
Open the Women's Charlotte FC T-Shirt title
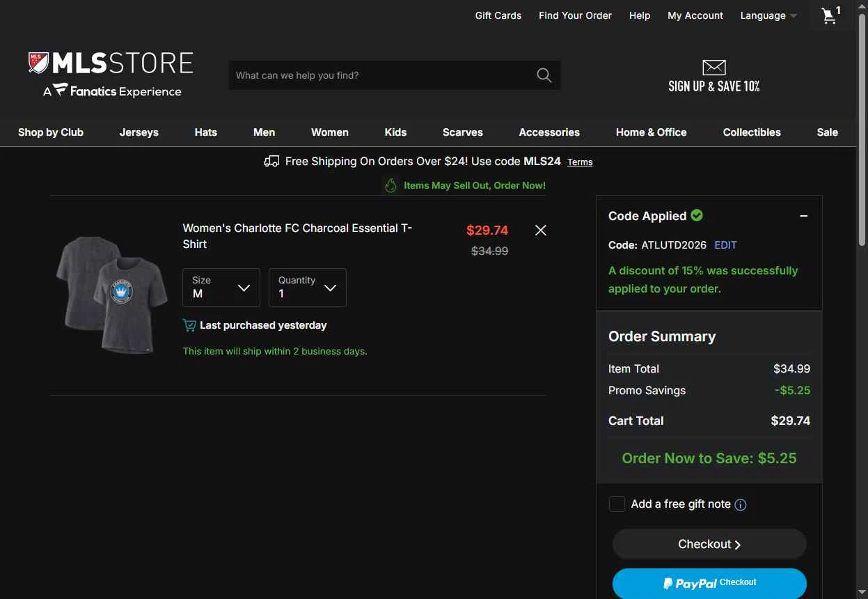(297, 236)
